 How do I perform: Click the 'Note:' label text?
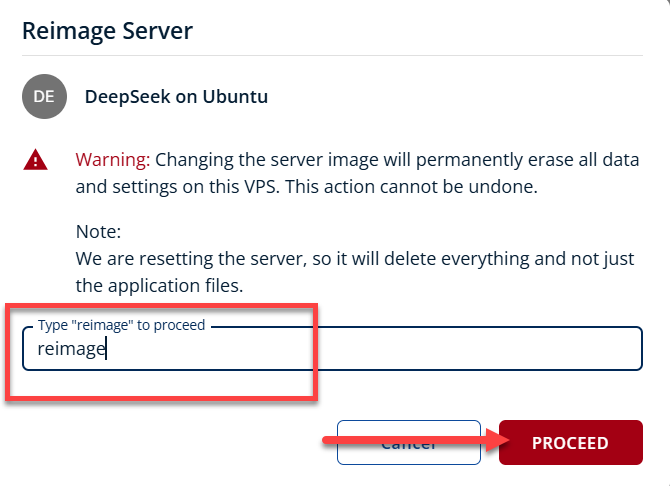[98, 232]
